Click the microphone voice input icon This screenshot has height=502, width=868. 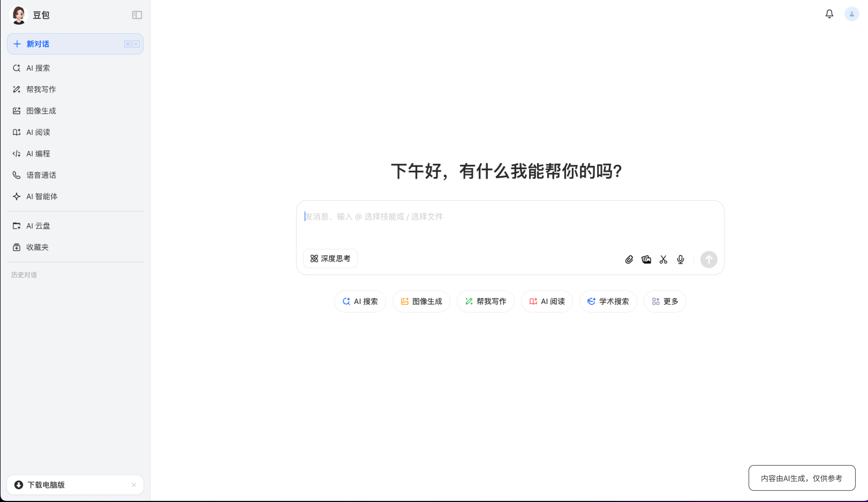[x=680, y=259]
